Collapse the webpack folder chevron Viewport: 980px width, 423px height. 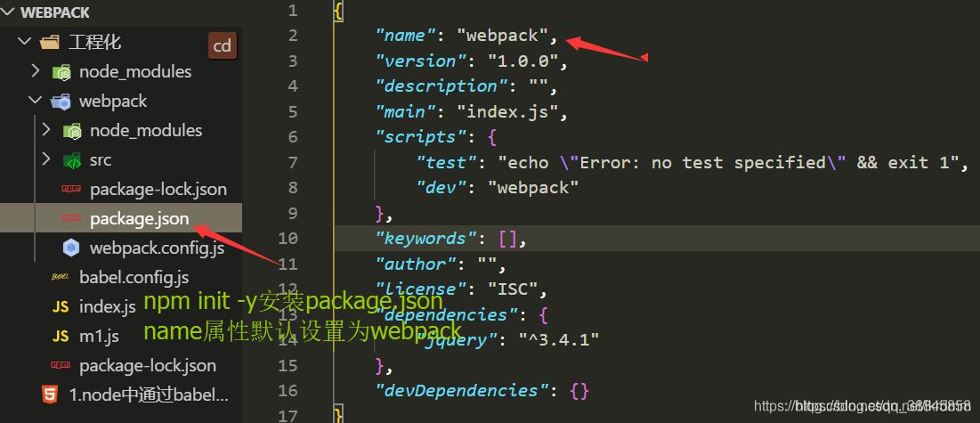36,101
